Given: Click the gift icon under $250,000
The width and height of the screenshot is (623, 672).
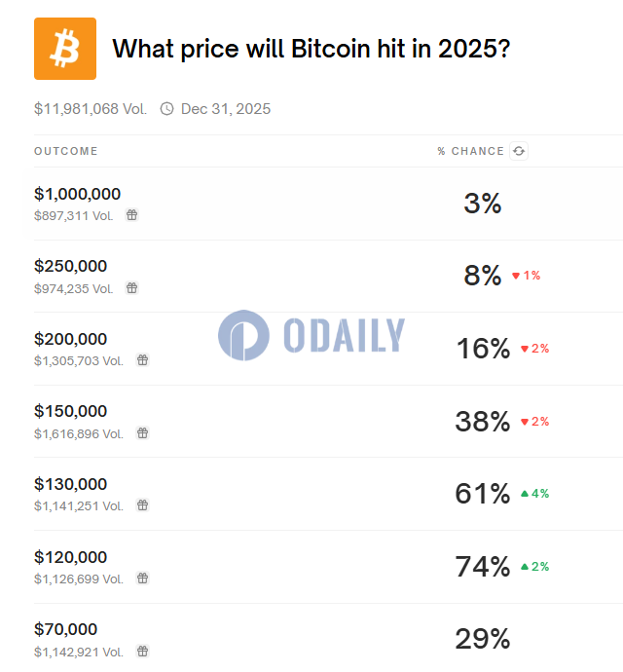Looking at the screenshot, I should click(x=132, y=288).
